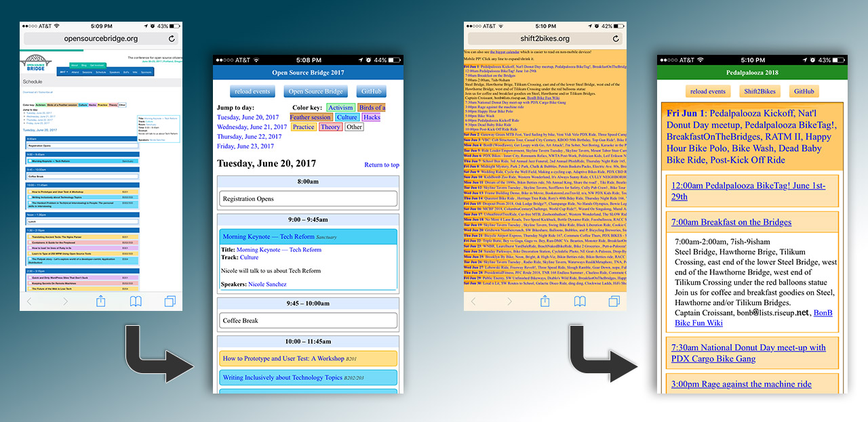Image resolution: width=868 pixels, height=422 pixels.
Task: Select the Culture color key swatch
Action: coord(347,117)
